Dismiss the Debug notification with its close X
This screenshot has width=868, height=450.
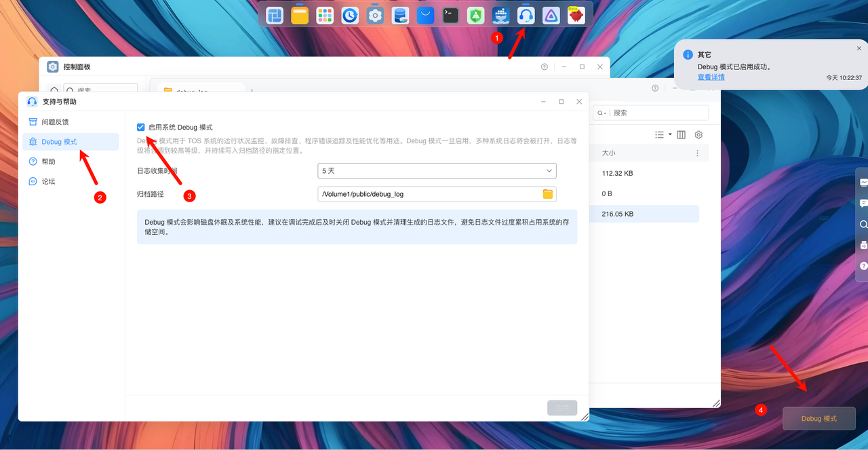859,48
